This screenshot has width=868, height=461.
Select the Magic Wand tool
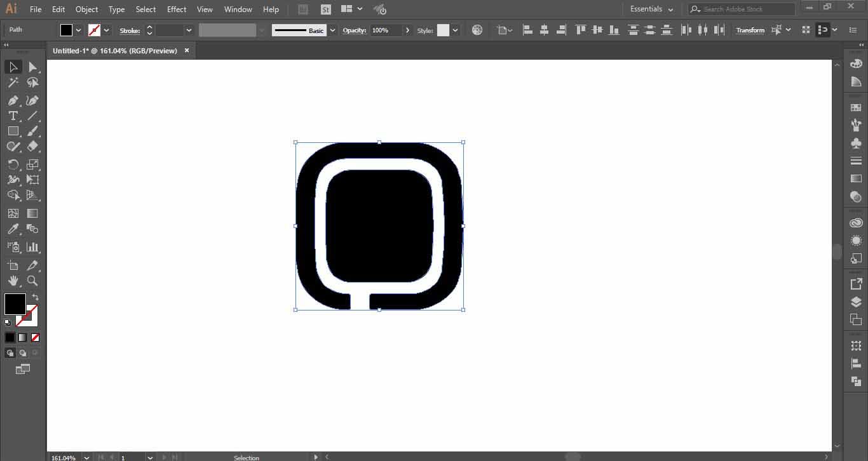13,83
